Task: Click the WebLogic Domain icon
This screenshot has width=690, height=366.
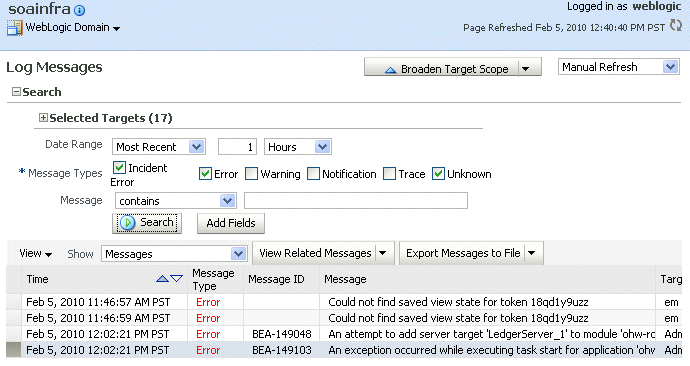Action: point(14,28)
